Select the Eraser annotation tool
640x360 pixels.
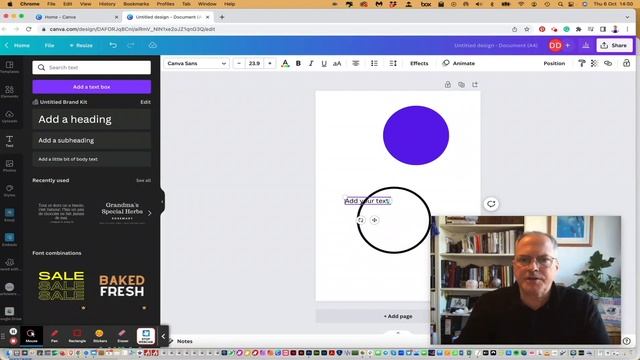pyautogui.click(x=122, y=336)
